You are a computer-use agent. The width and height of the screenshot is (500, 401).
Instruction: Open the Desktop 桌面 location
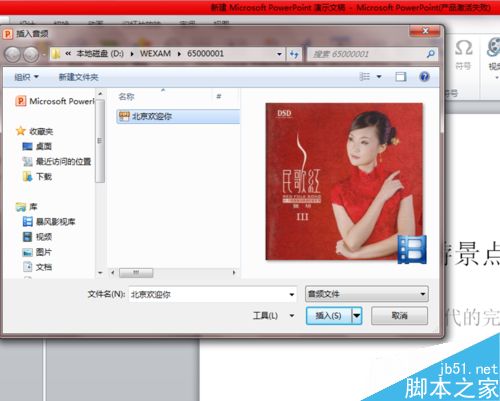37,146
